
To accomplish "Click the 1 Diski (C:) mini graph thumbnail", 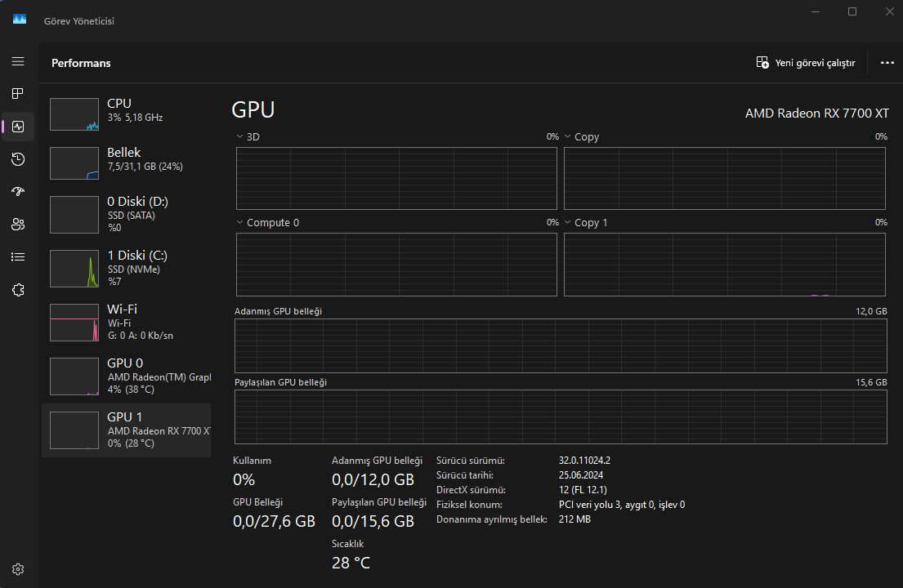I will click(x=74, y=269).
